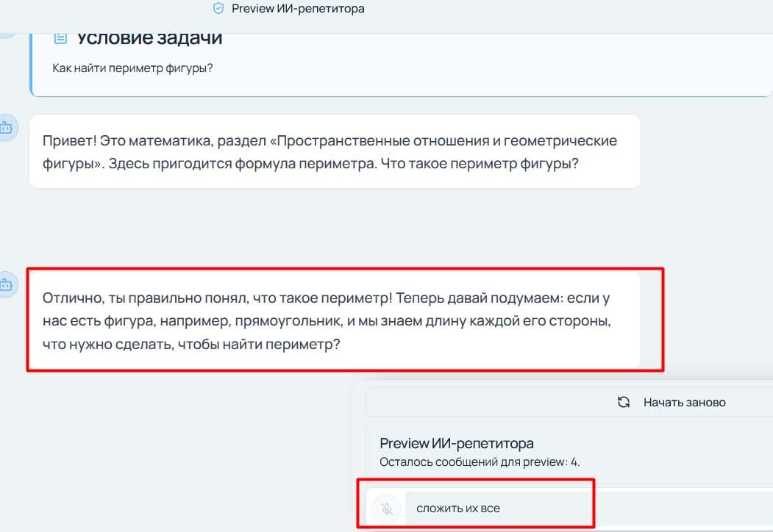The width and height of the screenshot is (773, 532).
Task: Click the robot avatar beside the highlighted message
Action: (7, 284)
